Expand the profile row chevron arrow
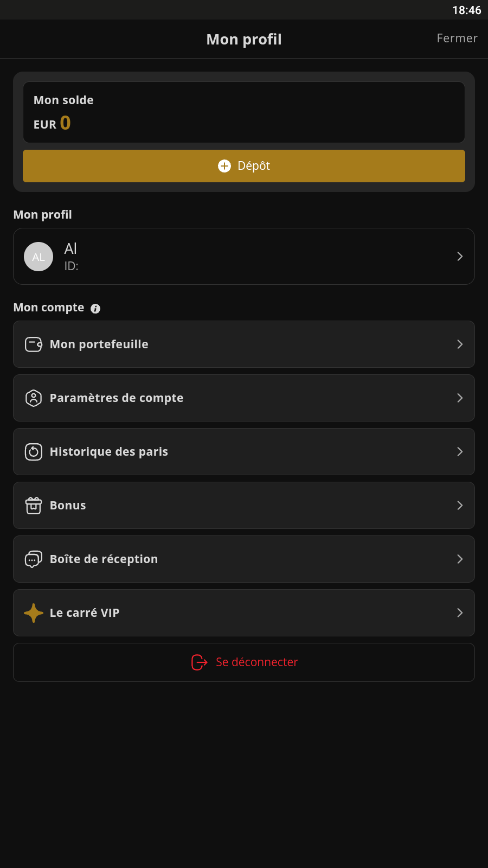This screenshot has height=868, width=488. (460, 257)
